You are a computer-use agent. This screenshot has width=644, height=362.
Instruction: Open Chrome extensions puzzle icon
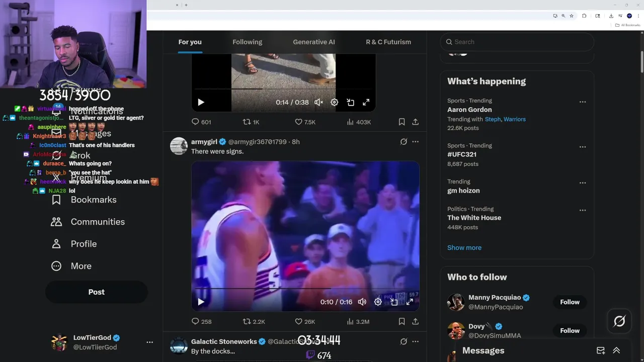(584, 16)
